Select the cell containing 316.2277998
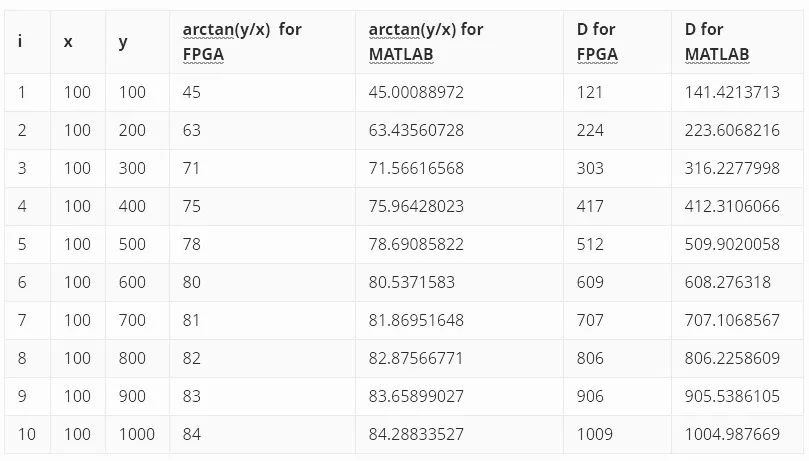This screenshot has width=809, height=461. (732, 168)
